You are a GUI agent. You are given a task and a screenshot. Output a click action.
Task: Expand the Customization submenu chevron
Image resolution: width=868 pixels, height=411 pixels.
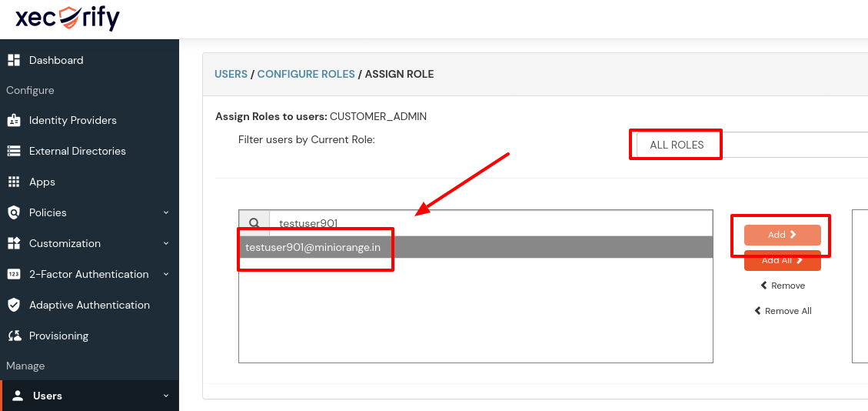166,243
